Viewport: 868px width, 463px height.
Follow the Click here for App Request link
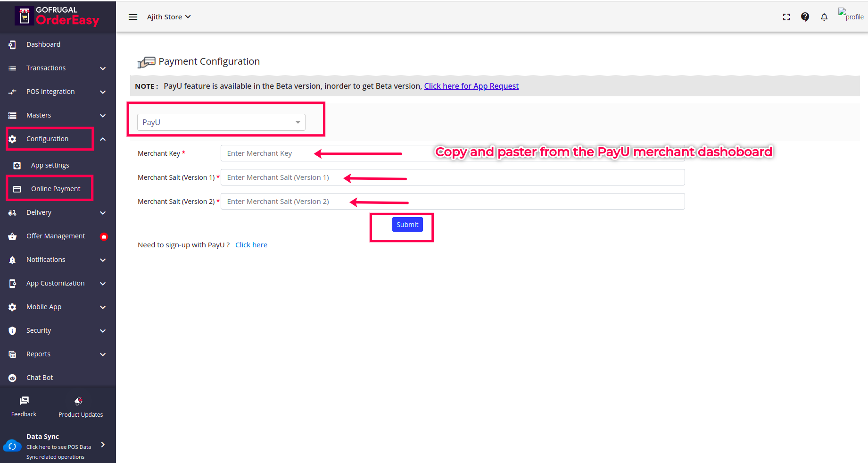tap(471, 86)
